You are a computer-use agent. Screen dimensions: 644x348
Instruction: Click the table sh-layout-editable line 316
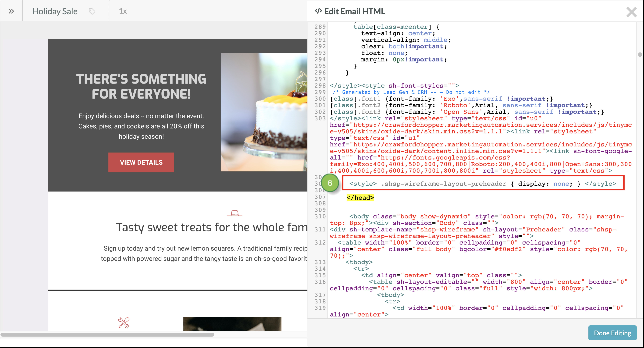pos(479,285)
